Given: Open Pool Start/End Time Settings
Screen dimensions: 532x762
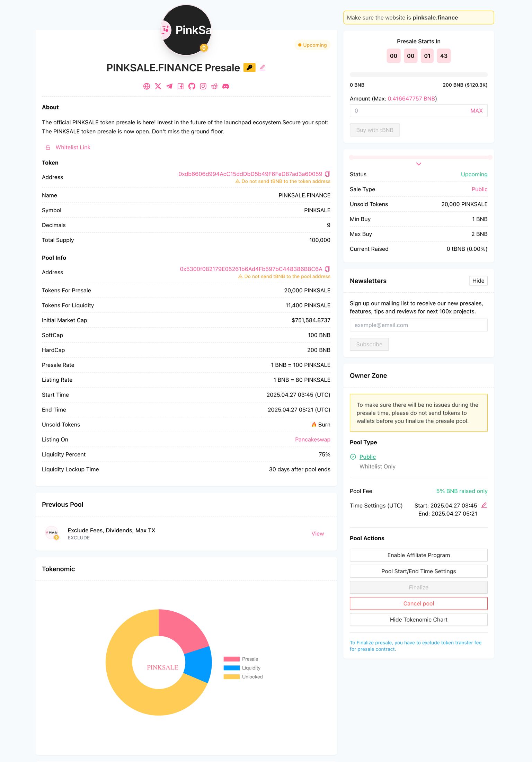Looking at the screenshot, I should point(419,571).
